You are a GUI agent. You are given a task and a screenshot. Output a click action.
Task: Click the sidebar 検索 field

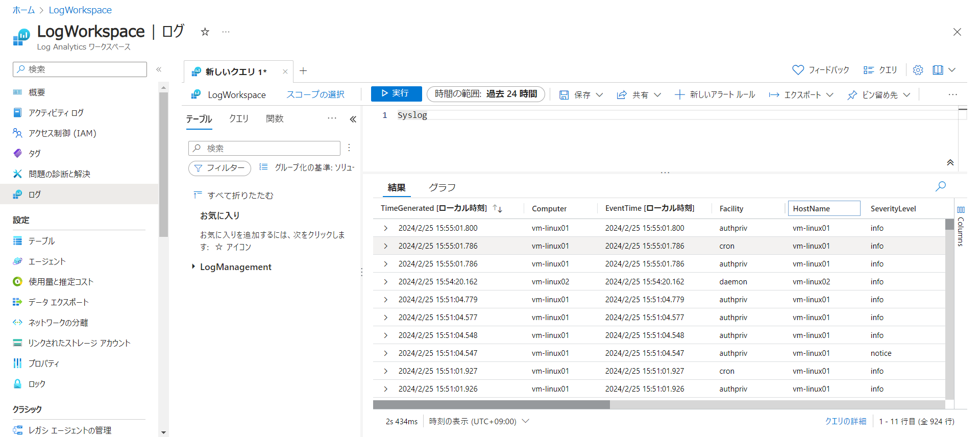pyautogui.click(x=80, y=69)
